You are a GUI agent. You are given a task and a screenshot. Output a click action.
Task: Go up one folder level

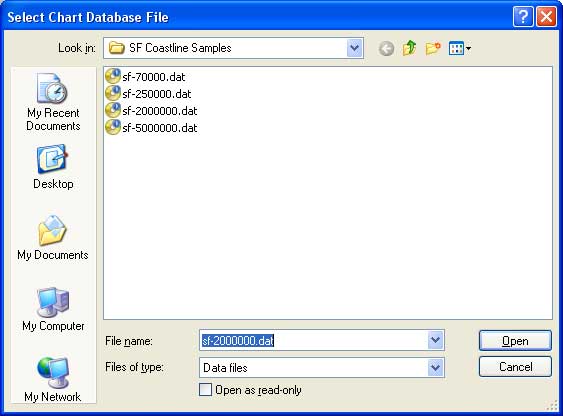coord(409,48)
